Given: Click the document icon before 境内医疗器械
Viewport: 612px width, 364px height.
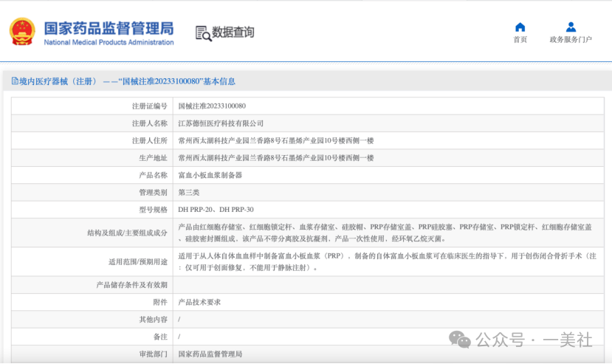Looking at the screenshot, I should [x=15, y=80].
